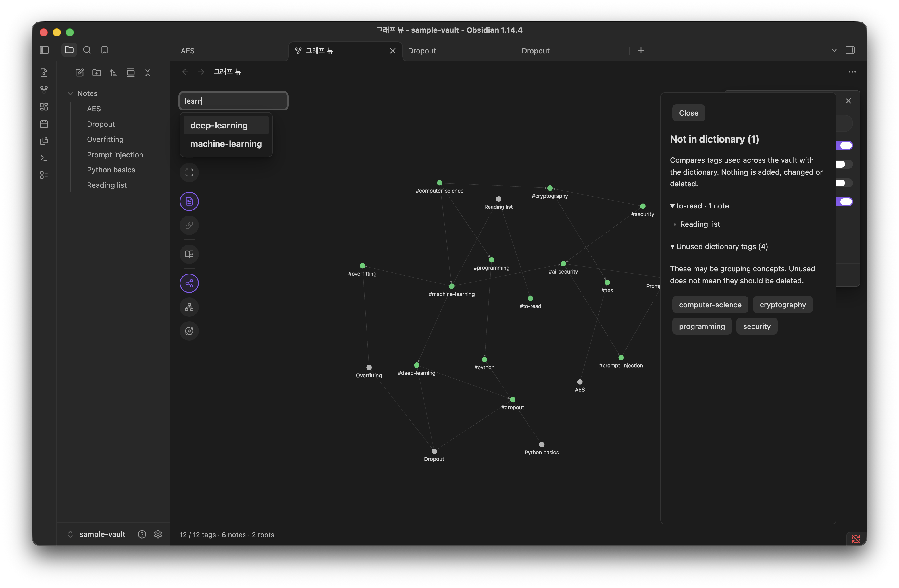Image resolution: width=899 pixels, height=588 pixels.
Task: Toggle the link chain display button
Action: point(189,225)
